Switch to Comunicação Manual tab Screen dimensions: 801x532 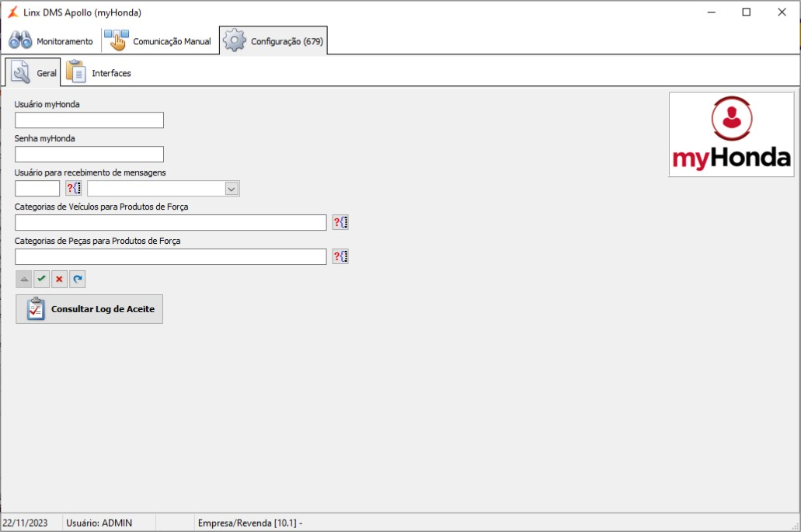click(158, 41)
